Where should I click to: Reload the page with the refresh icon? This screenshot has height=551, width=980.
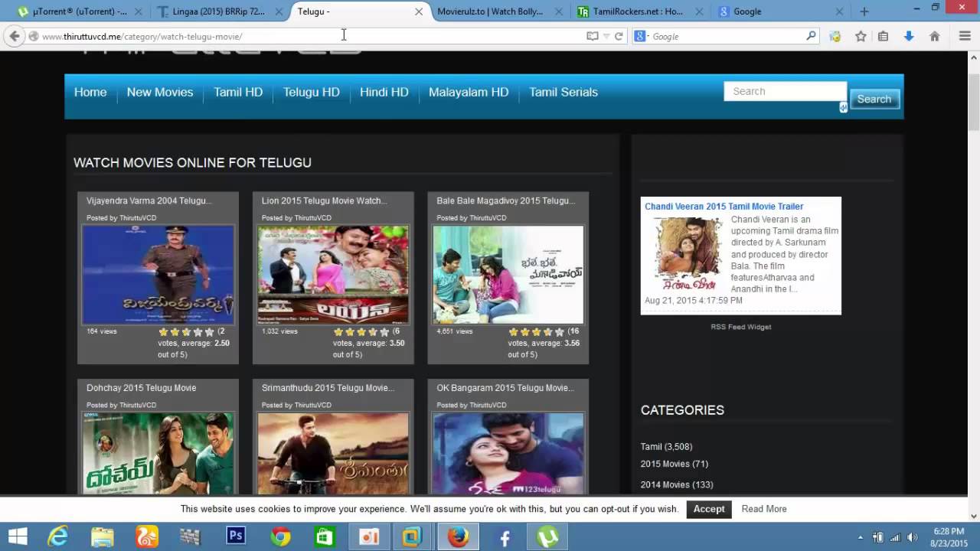(x=619, y=36)
